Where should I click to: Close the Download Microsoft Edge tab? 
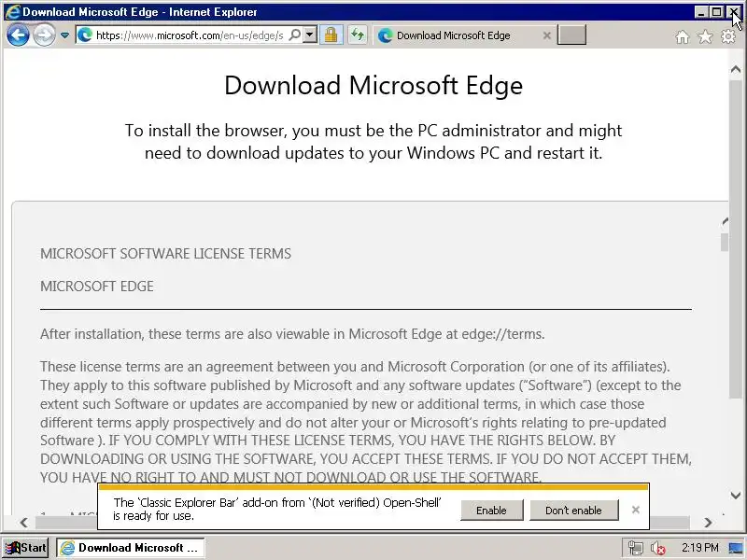tap(547, 35)
